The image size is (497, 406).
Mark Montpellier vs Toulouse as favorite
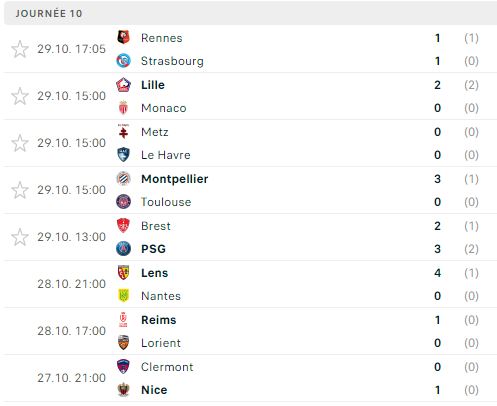point(20,190)
